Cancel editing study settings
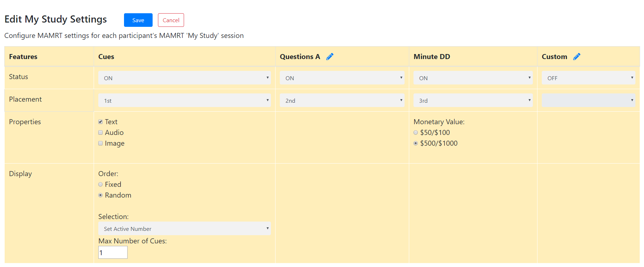 tap(171, 20)
